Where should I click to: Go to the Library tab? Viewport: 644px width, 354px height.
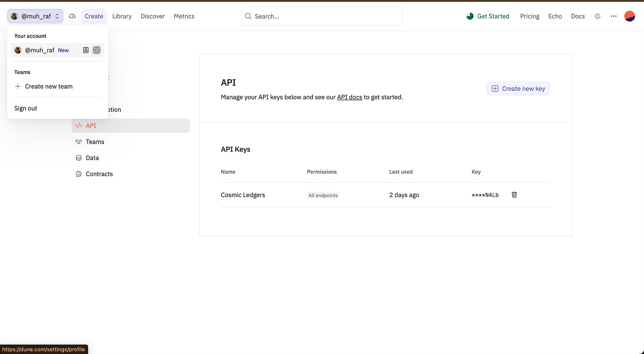click(x=122, y=16)
